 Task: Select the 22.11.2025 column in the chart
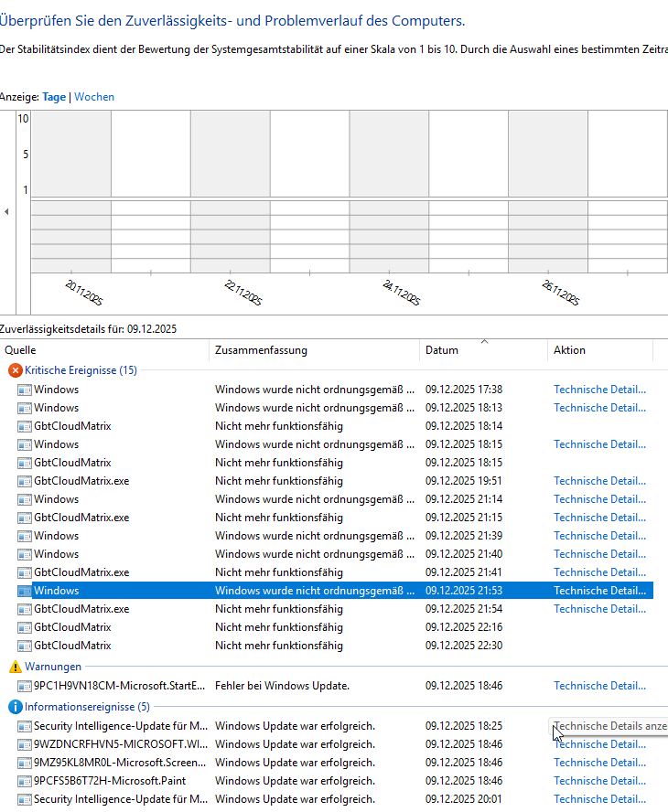click(230, 192)
